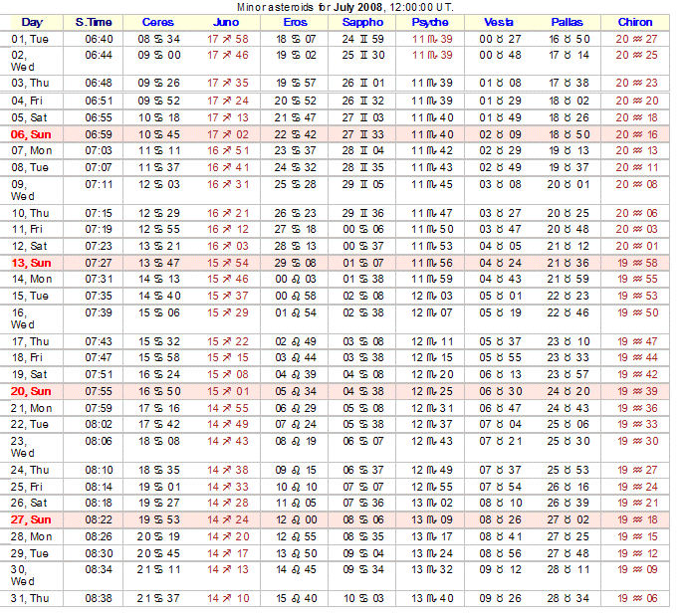
Task: Select the '25, Fri' day cell
Action: pyautogui.click(x=27, y=487)
